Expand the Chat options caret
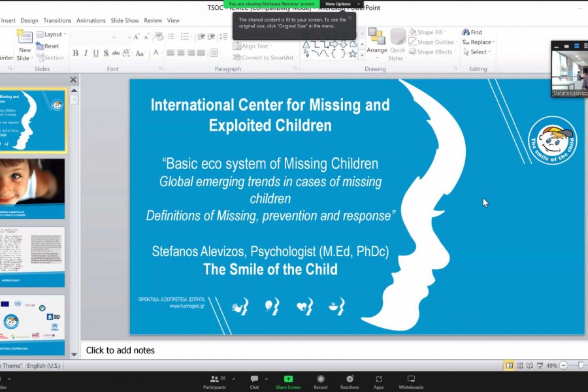The width and height of the screenshot is (588, 392). coord(267,379)
